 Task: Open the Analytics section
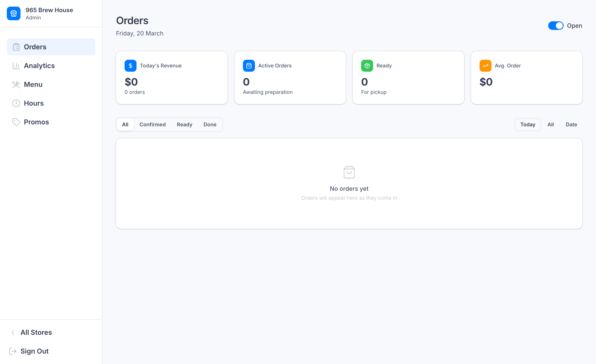pos(39,66)
